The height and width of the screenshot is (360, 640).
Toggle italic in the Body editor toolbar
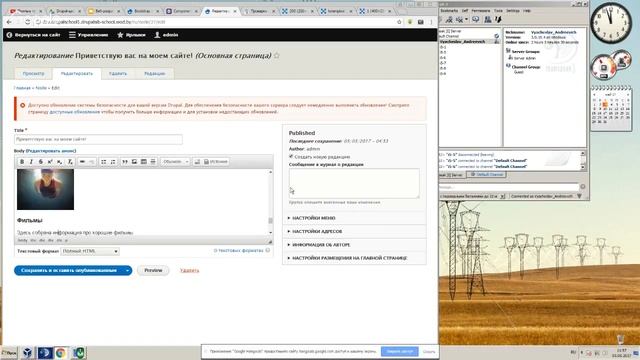(31, 162)
